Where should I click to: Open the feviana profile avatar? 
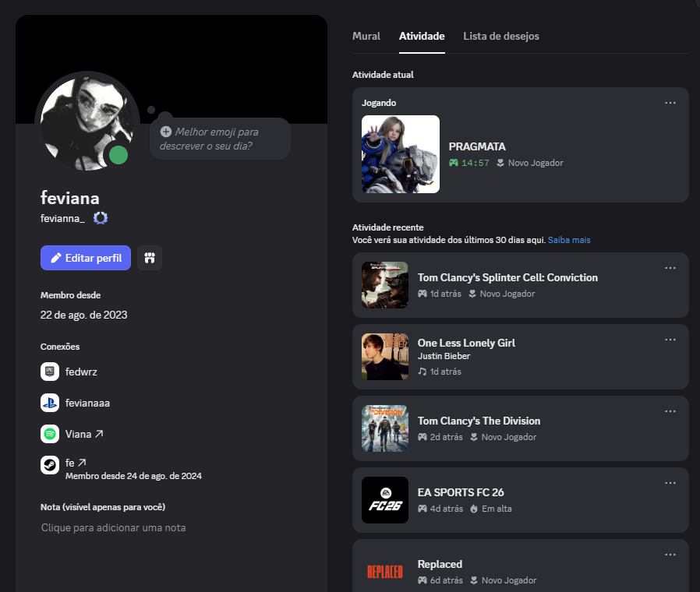(87, 123)
